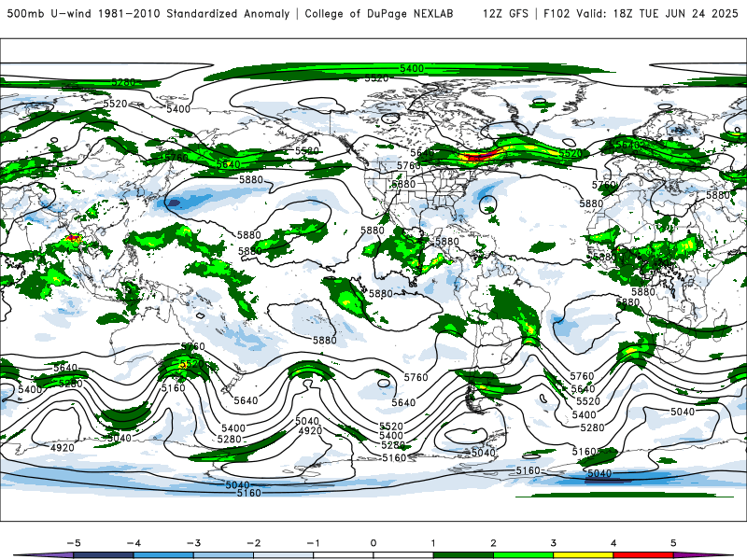Click 'F102 Valid: 18Z TUE JUN 24 2025' text

(x=641, y=14)
